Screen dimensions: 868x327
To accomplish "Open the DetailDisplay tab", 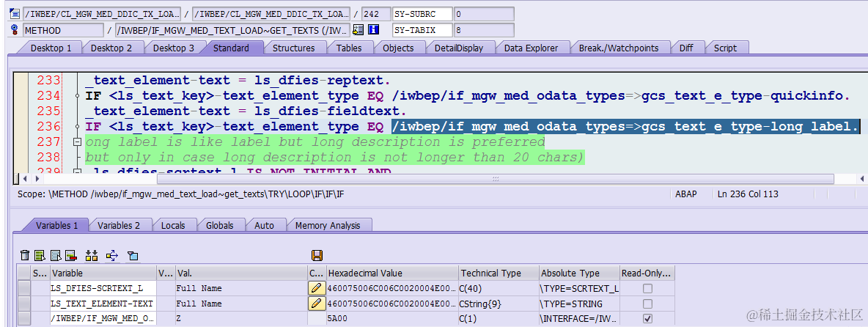I will click(x=458, y=48).
